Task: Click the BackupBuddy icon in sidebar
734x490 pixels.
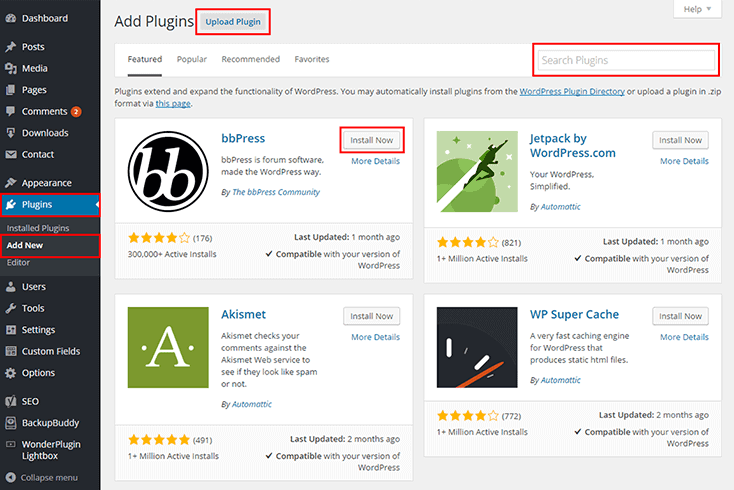Action: [10, 423]
